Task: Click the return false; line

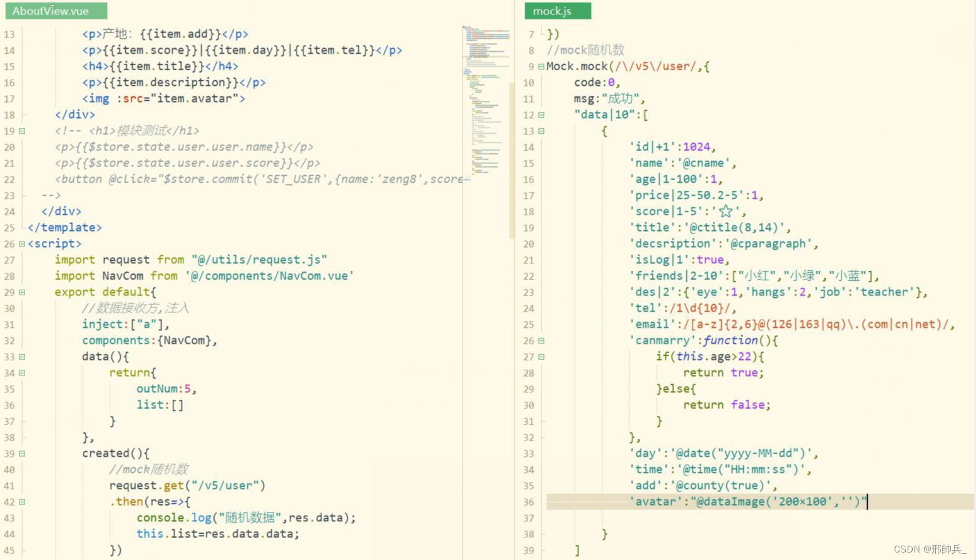Action: (x=727, y=405)
